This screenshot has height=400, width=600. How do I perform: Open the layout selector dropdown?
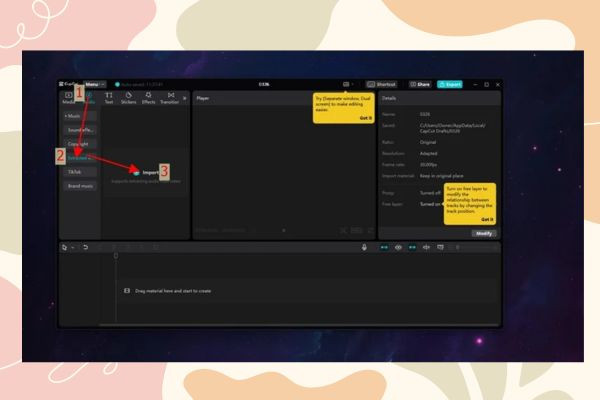348,84
